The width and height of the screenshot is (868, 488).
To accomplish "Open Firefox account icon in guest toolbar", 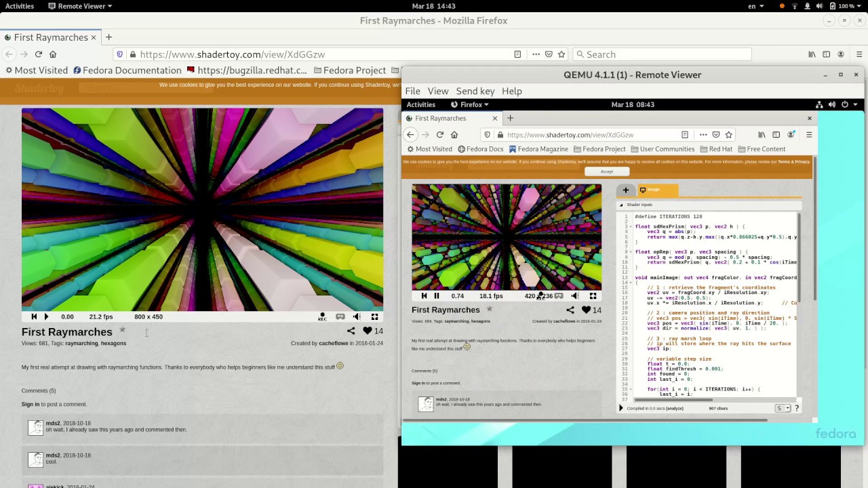I will coord(791,134).
